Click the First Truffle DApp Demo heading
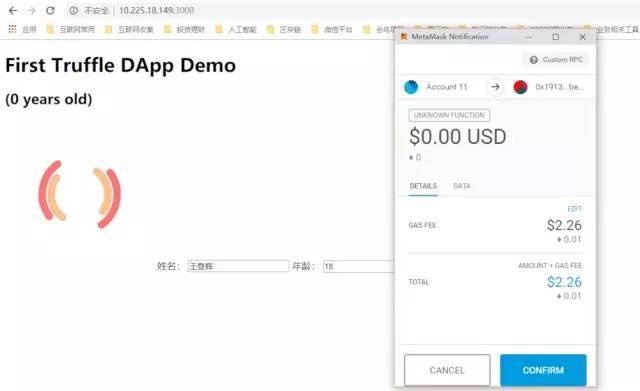This screenshot has width=640, height=391. [x=120, y=65]
